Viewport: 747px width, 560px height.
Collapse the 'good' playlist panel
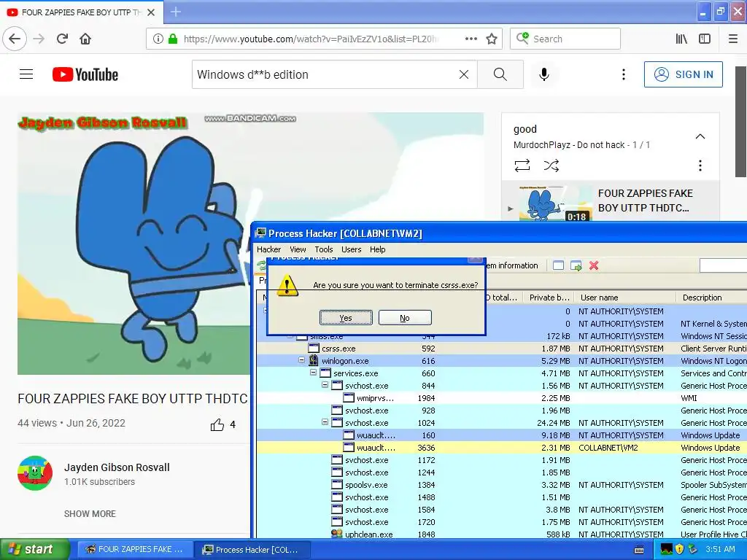click(x=700, y=136)
